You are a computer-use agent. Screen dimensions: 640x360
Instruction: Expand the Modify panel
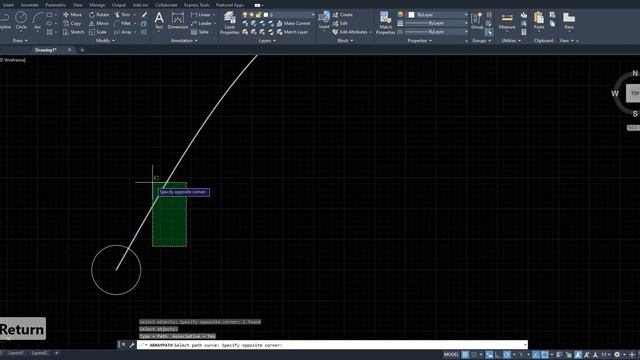105,40
